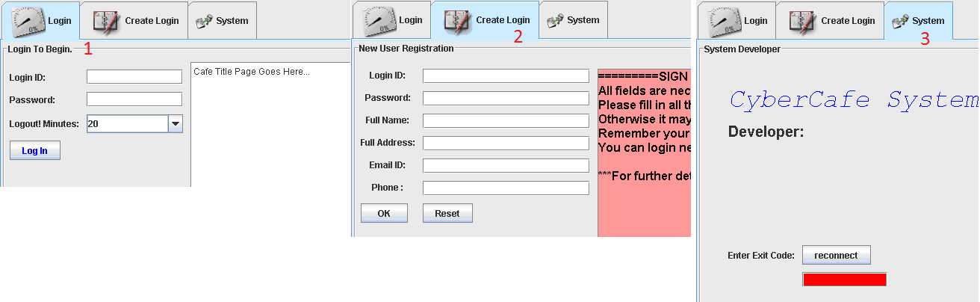980x302 pixels.
Task: Click notebook icon on the highlighted Create Login tab
Action: [x=458, y=20]
